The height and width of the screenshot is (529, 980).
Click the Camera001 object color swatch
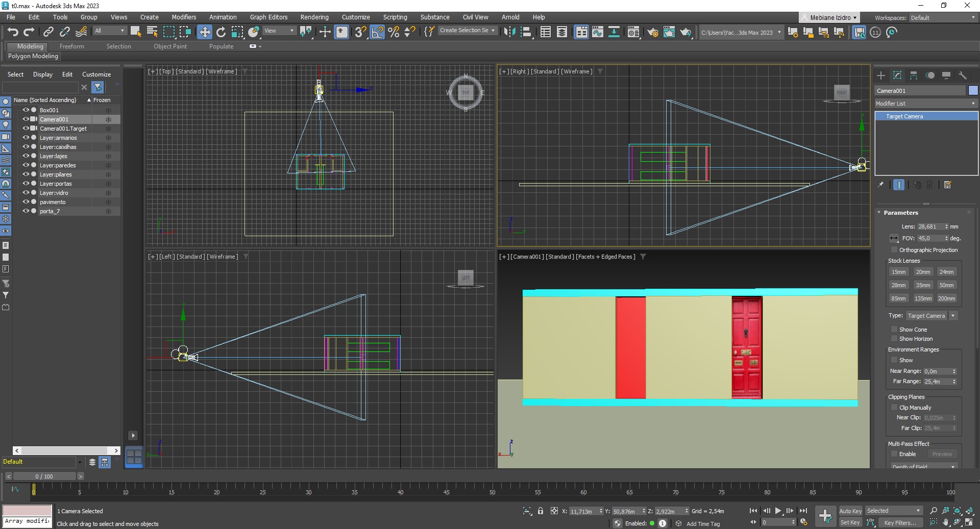pos(973,91)
